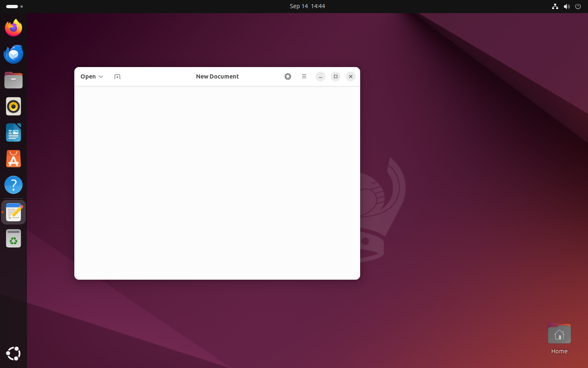The image size is (588, 368).
Task: Maximize the New Document window
Action: [x=336, y=76]
